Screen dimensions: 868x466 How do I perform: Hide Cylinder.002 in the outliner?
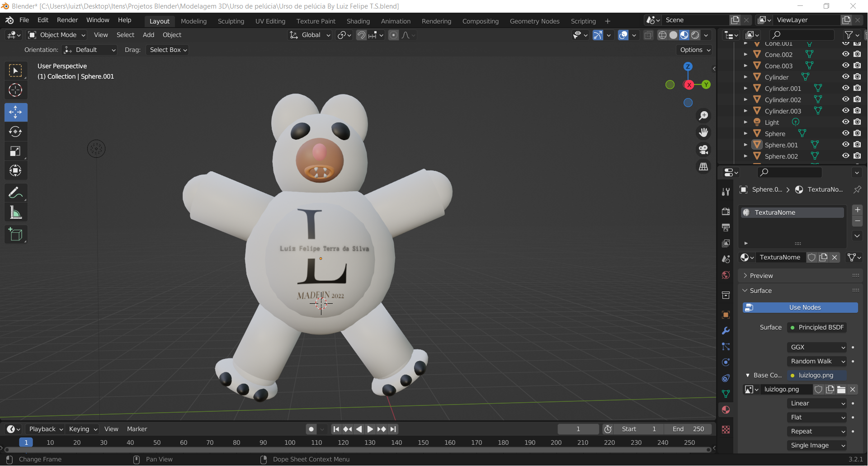(845, 99)
